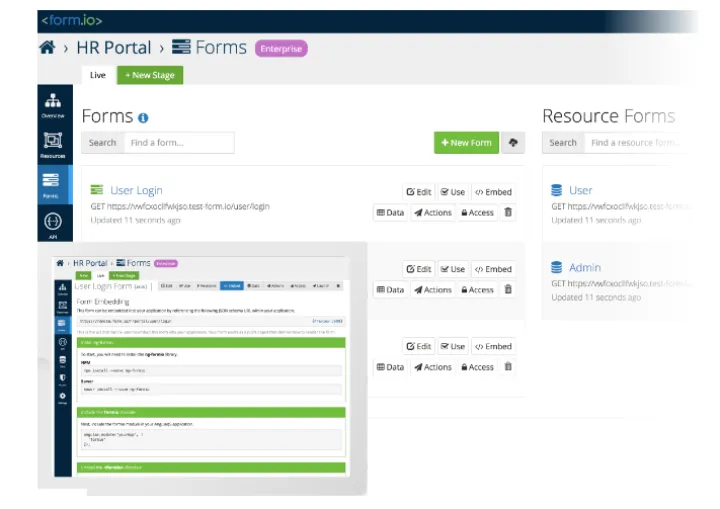Click the API icon in inset sidebar
The image size is (720, 509).
click(62, 343)
